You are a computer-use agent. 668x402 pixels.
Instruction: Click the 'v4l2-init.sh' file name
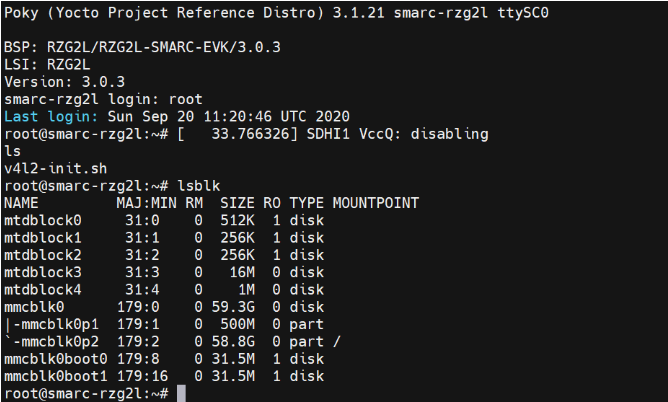(55, 169)
